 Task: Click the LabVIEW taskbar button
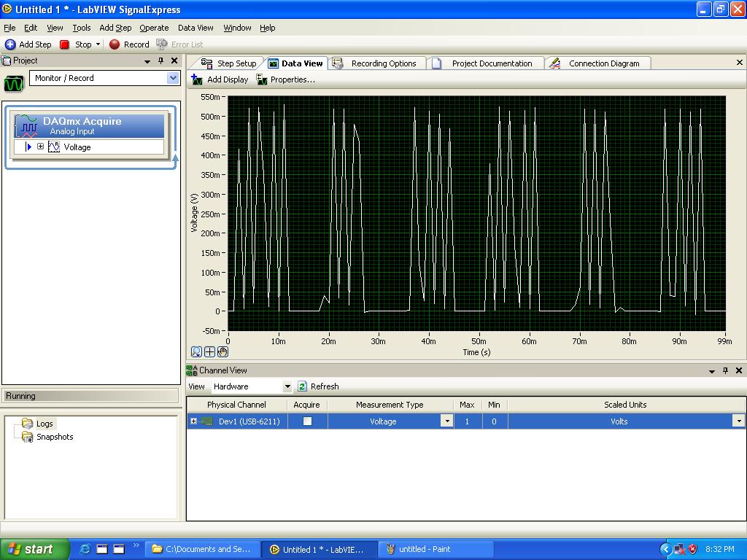point(320,549)
